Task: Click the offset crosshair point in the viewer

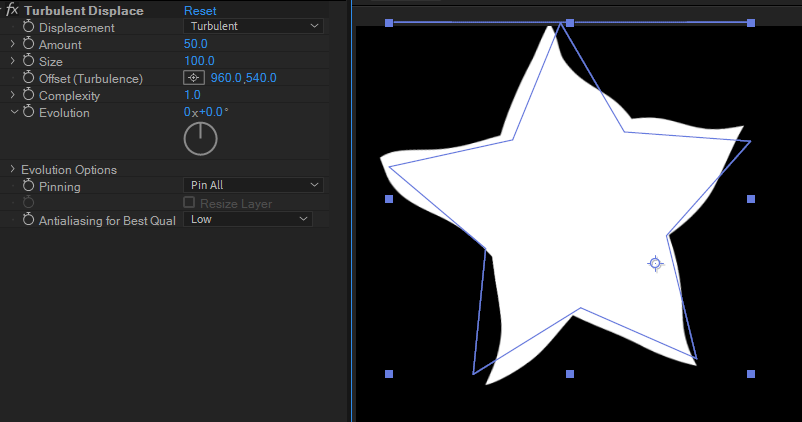Action: pos(655,263)
